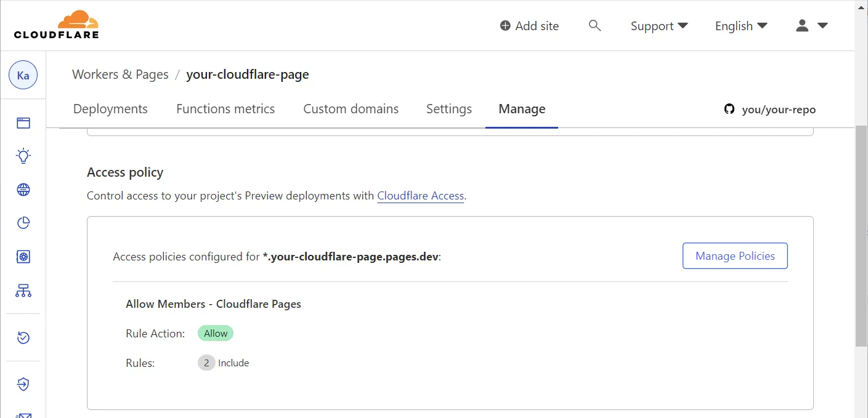Click the page's vertical scrollbar
The image size is (868, 418).
[x=861, y=234]
